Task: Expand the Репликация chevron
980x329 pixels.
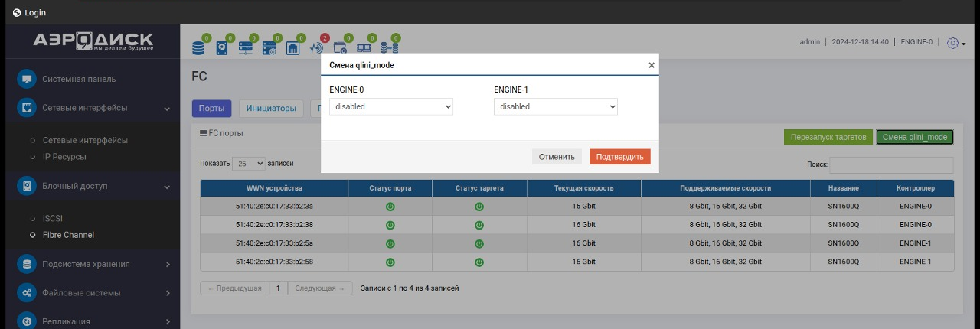Action: tap(167, 322)
